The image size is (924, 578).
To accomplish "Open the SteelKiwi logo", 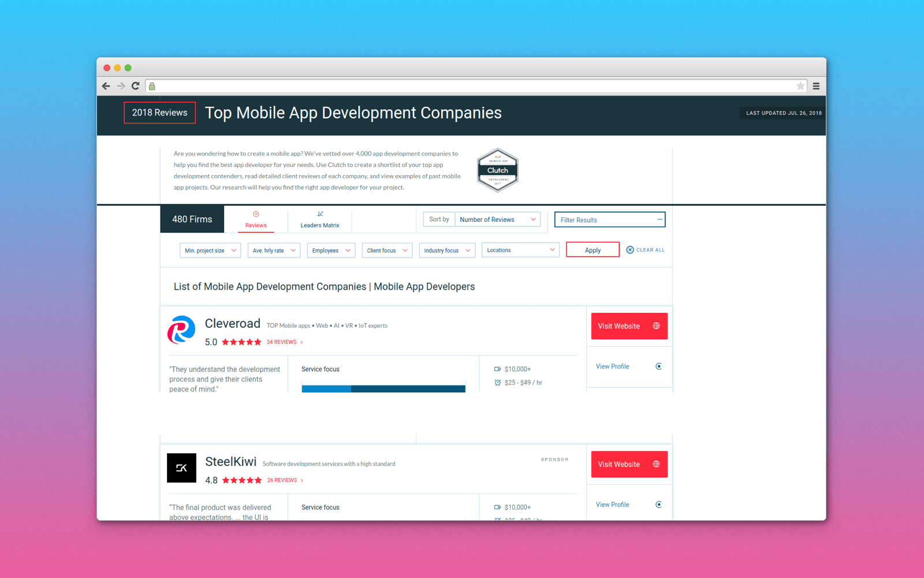I will pos(181,468).
